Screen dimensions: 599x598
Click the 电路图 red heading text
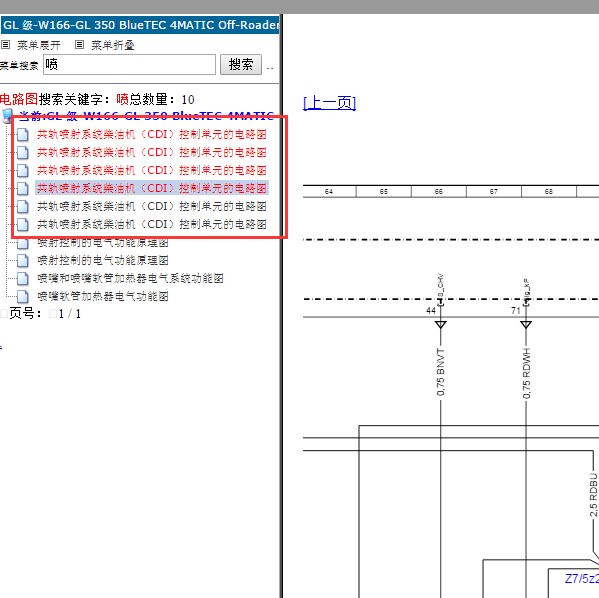point(19,99)
